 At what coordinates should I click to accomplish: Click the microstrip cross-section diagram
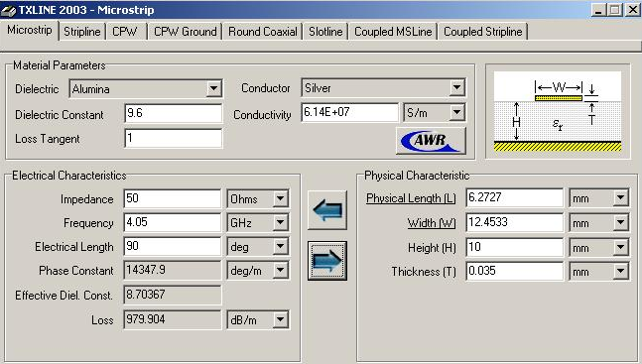[x=558, y=111]
